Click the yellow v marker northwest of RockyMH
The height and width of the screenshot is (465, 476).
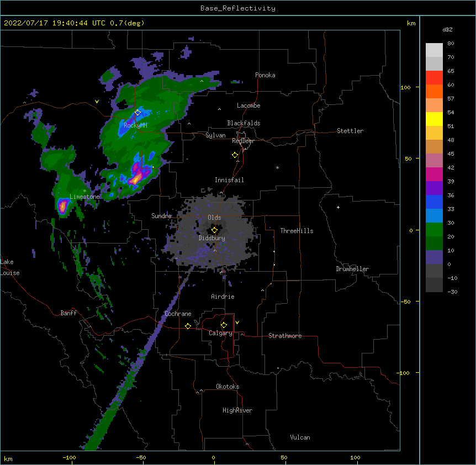pos(97,102)
